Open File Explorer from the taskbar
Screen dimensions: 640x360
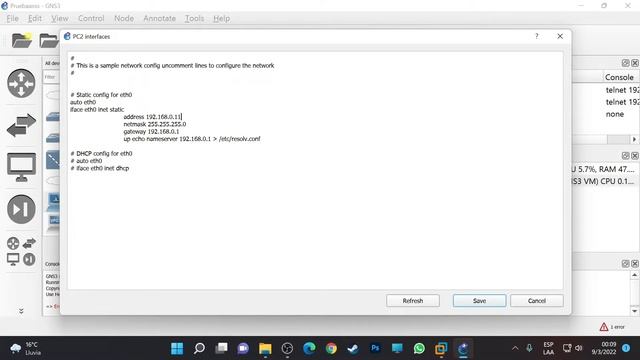(x=265, y=349)
